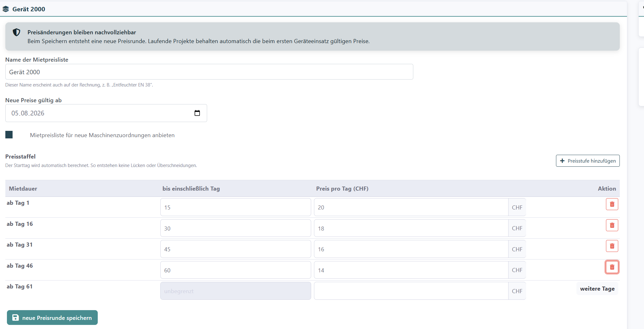The width and height of the screenshot is (644, 329).
Task: Click the 'Preisstaffel' section heading
Action: (x=20, y=157)
